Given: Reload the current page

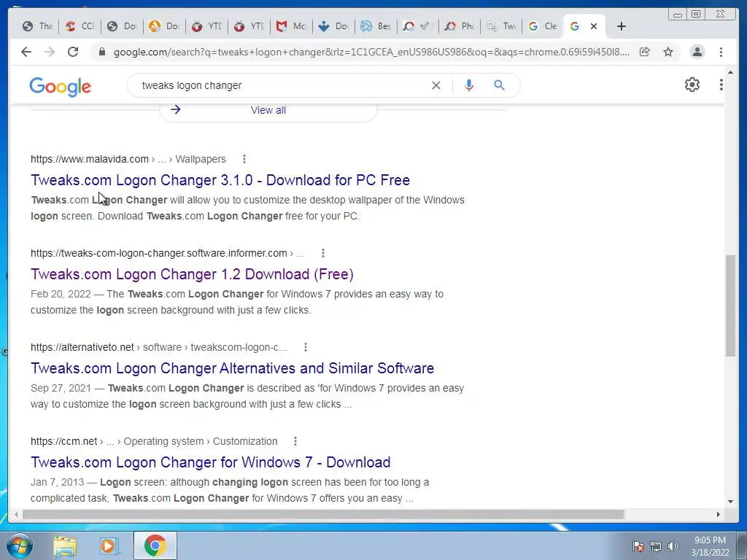Looking at the screenshot, I should coord(73,52).
